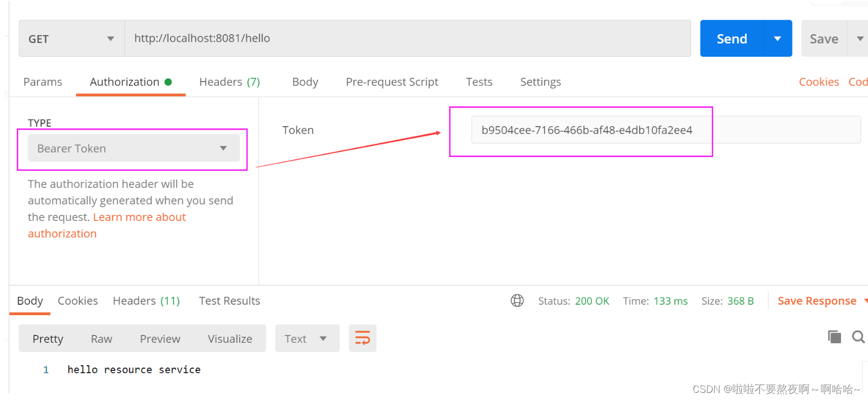Open the response Headers (11) tab
This screenshot has width=868, height=400.
pyautogui.click(x=147, y=301)
